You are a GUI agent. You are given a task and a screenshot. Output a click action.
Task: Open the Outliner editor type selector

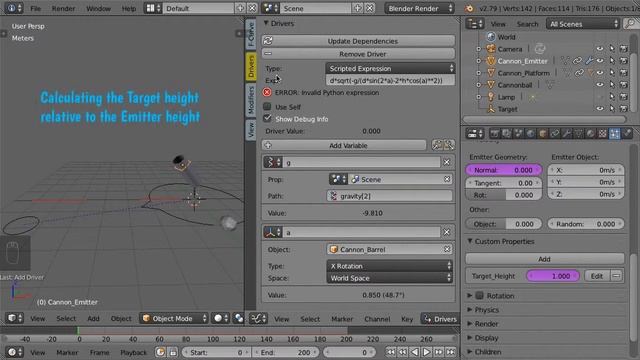click(x=475, y=24)
